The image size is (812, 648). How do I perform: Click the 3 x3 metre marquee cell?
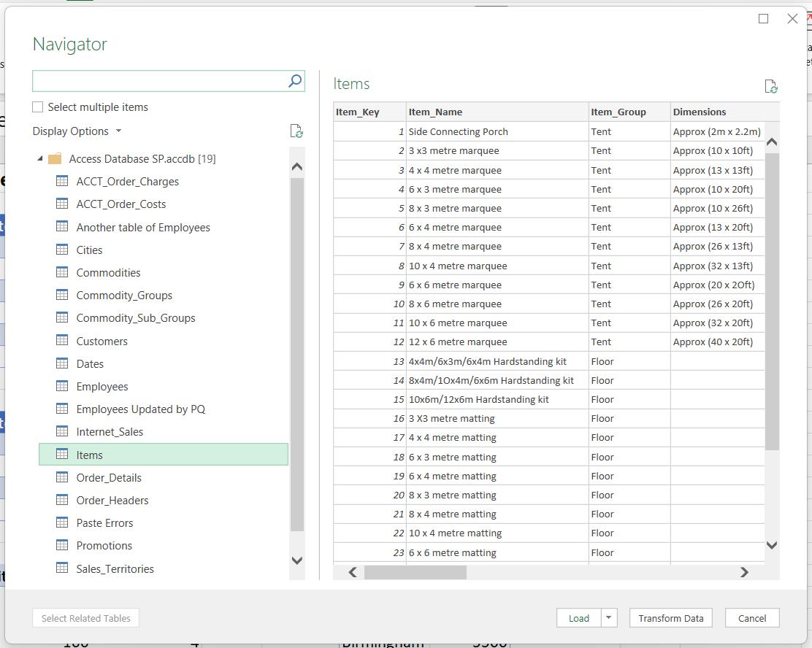coord(497,150)
